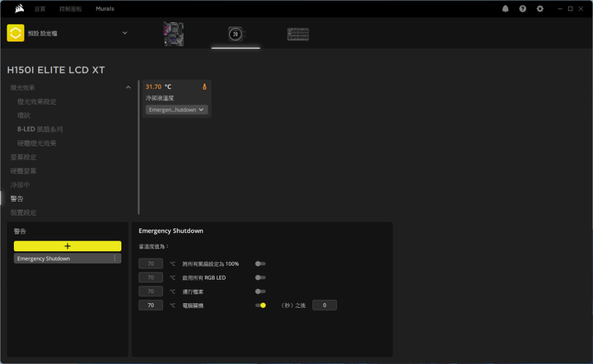Image resolution: width=593 pixels, height=364 pixels.
Task: Open the Emergen...hutdown alert dropdown
Action: point(176,110)
